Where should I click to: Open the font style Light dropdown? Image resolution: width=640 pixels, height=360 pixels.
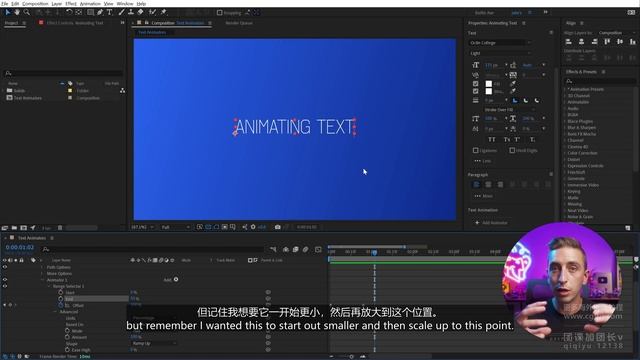pyautogui.click(x=500, y=53)
